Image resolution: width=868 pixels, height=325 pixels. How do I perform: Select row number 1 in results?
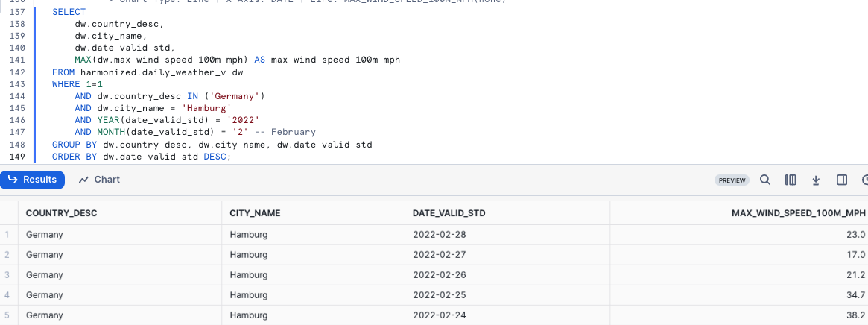(x=7, y=235)
